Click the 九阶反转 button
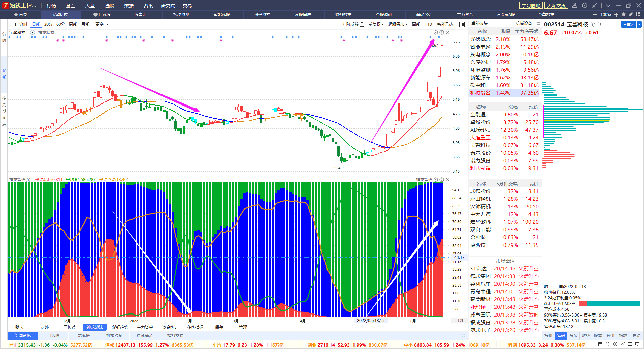This screenshot has height=349, width=644. pyautogui.click(x=350, y=24)
